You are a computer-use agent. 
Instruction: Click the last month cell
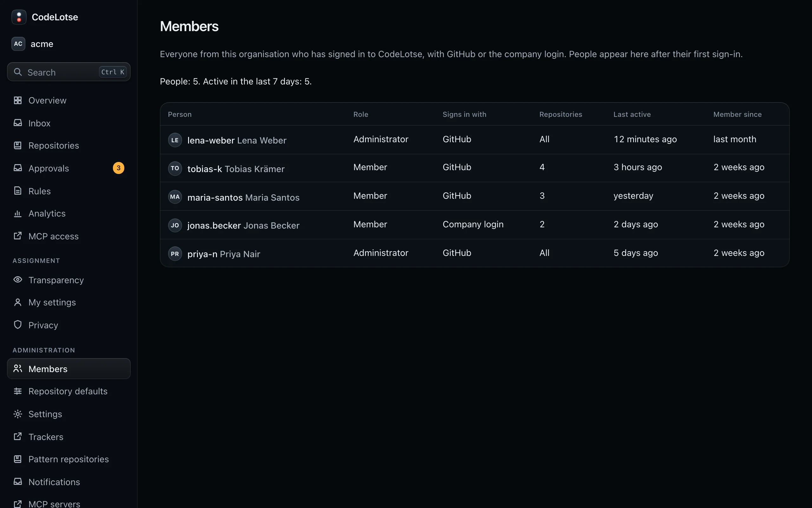pyautogui.click(x=735, y=139)
